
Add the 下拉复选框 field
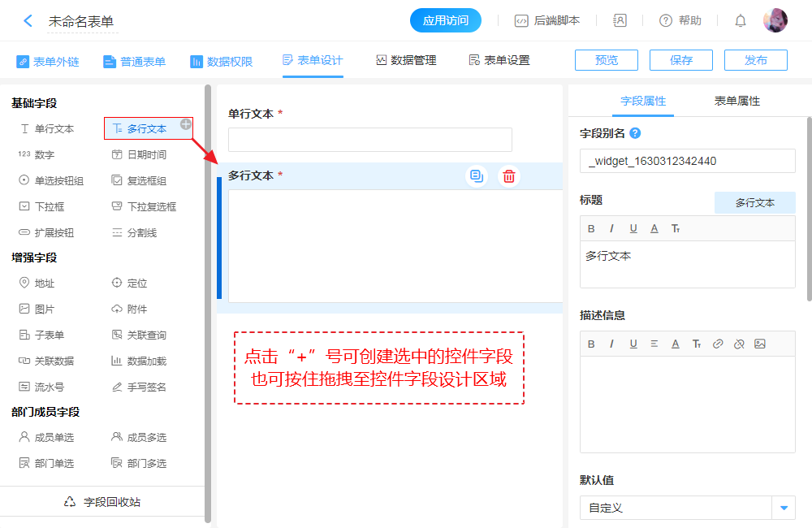(x=145, y=206)
